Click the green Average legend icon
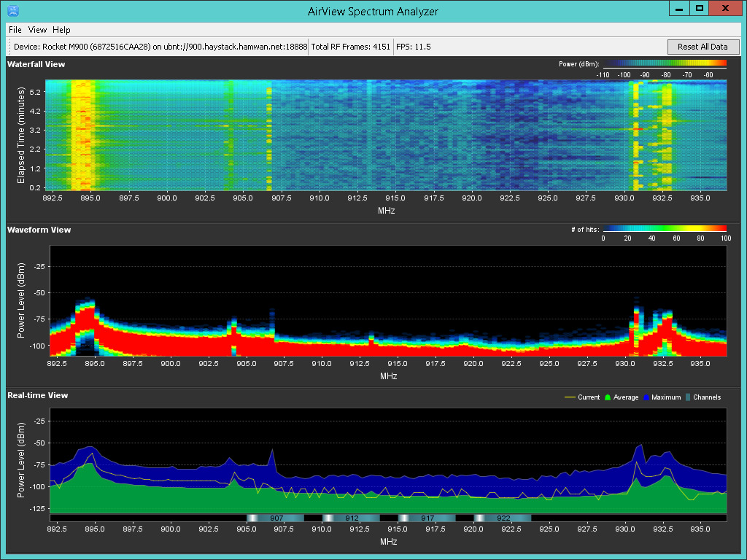 [x=606, y=397]
